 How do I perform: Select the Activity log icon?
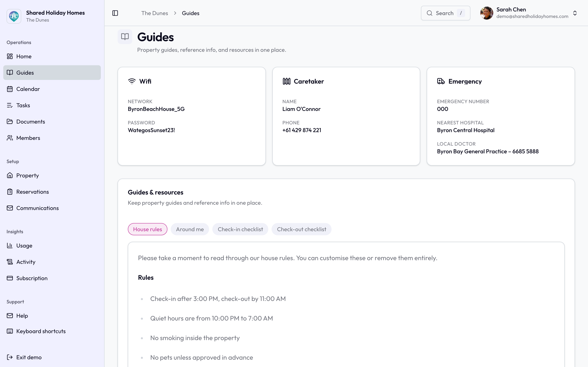(x=10, y=262)
